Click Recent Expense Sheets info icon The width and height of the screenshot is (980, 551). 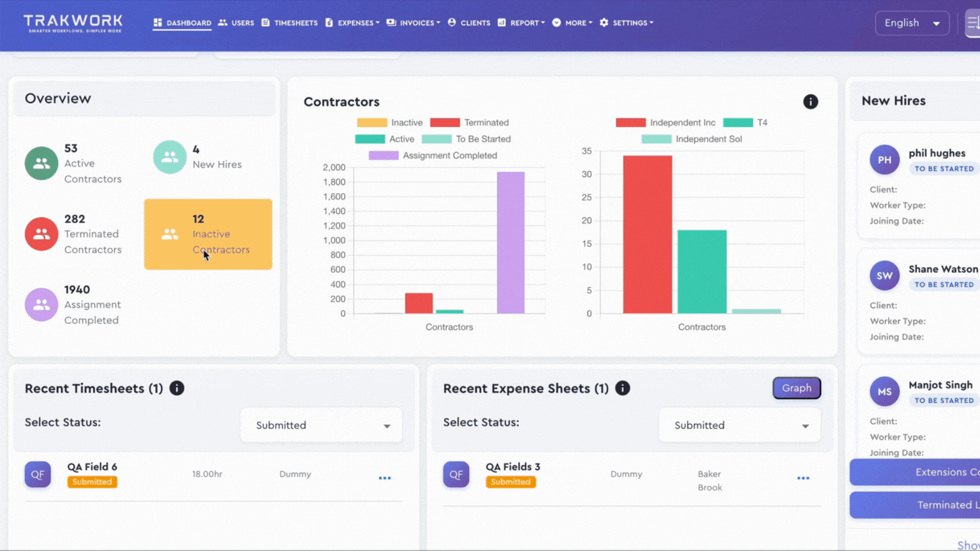click(623, 388)
